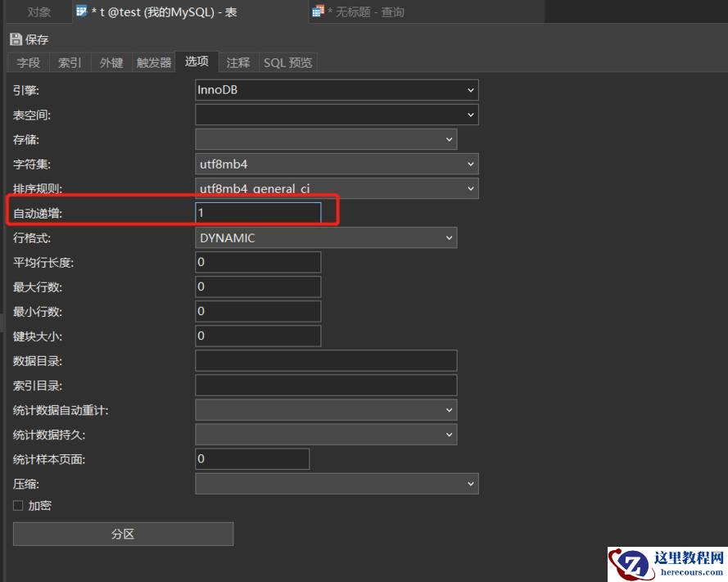Image resolution: width=728 pixels, height=582 pixels.
Task: Click the 分区 button
Action: click(123, 534)
